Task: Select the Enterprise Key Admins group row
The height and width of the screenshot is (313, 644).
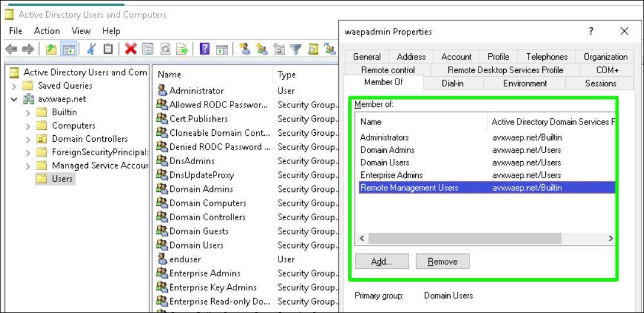Action: coord(246,287)
